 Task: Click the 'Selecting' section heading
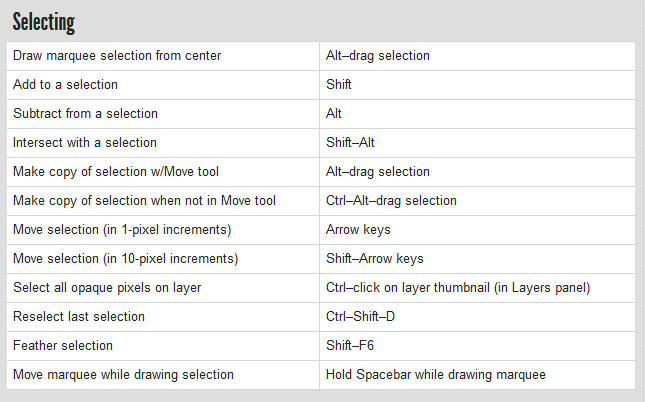[43, 22]
